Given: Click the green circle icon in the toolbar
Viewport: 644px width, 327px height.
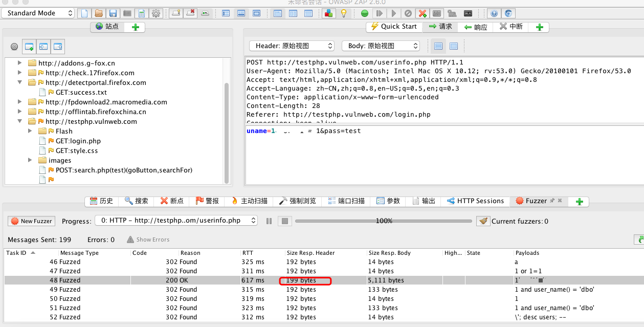Looking at the screenshot, I should [x=365, y=13].
